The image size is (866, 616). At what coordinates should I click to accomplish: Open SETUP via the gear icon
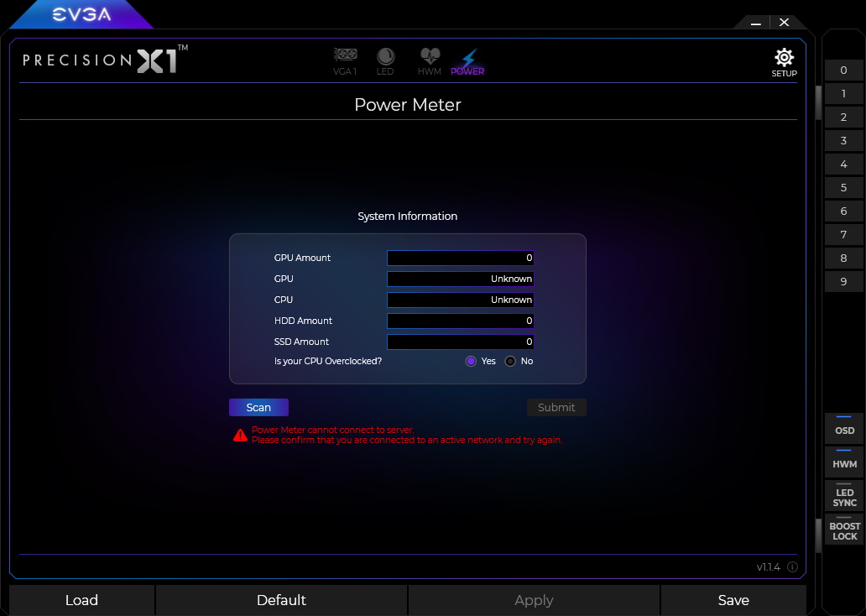784,61
